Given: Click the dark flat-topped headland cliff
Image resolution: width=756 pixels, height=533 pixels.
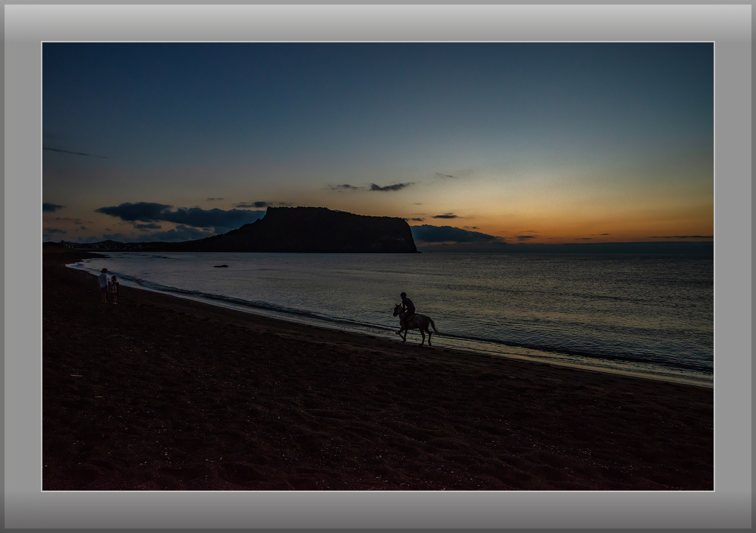Looking at the screenshot, I should (x=302, y=230).
